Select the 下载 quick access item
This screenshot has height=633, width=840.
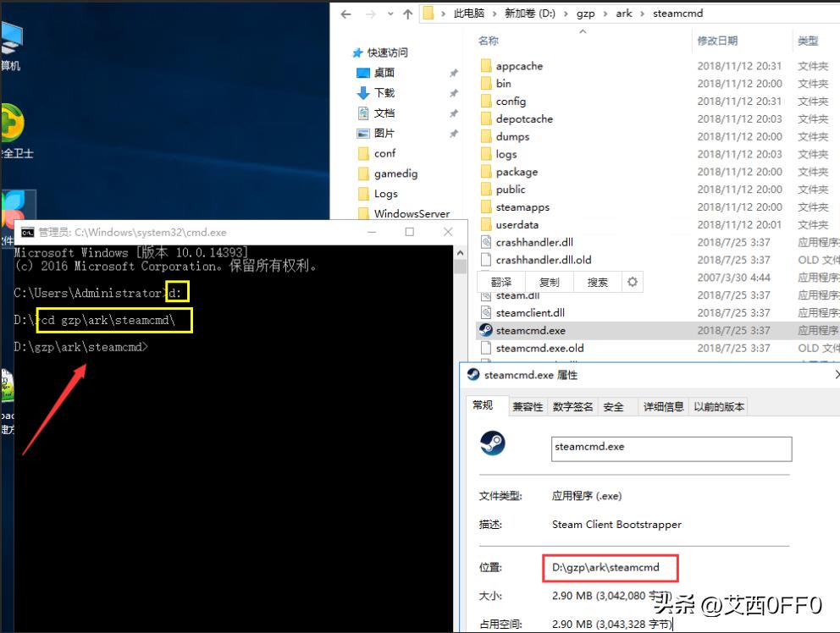pos(384,92)
